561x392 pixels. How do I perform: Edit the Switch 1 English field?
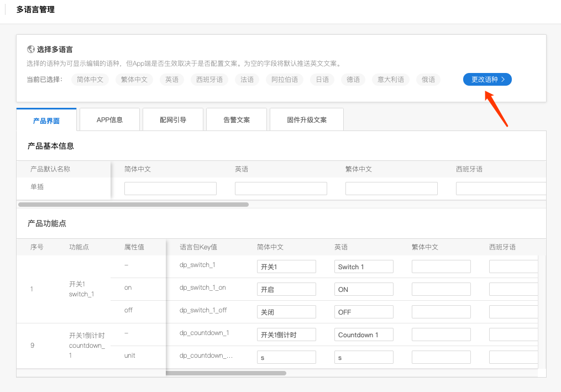(364, 266)
